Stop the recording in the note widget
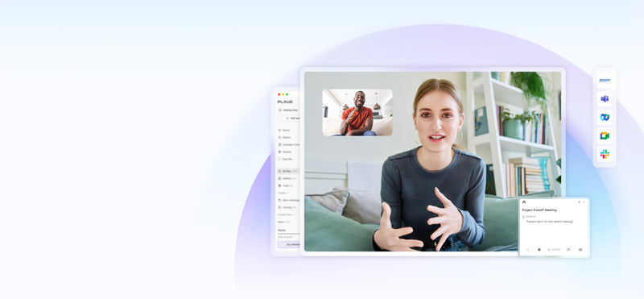Viewport: 644px width, 299px height. click(539, 250)
